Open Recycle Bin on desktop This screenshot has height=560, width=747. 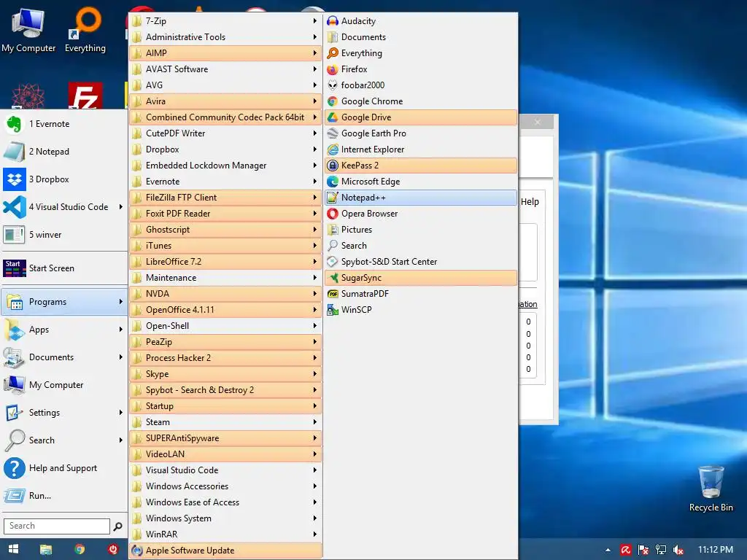[711, 489]
